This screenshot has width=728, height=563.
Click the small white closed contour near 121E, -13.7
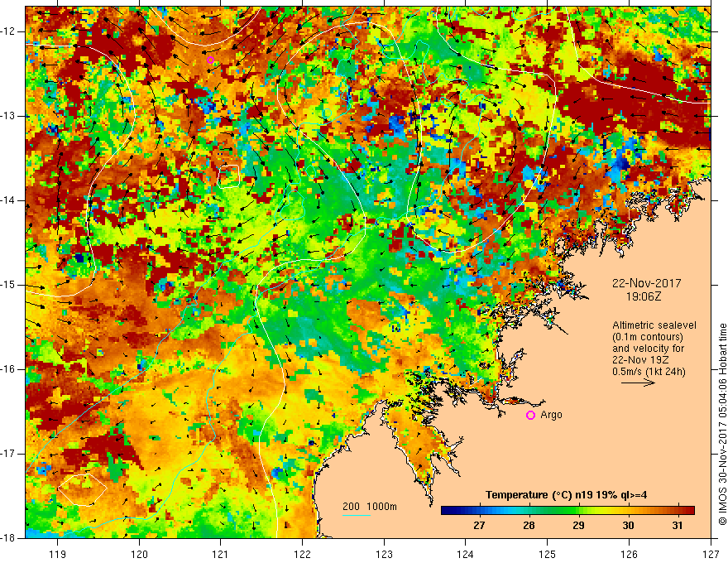coord(228,176)
